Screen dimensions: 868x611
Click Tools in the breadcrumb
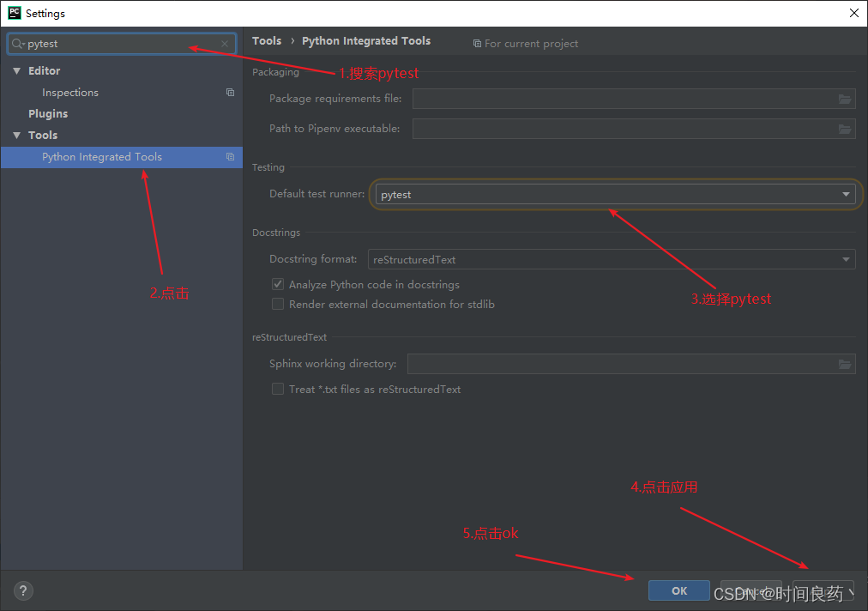pyautogui.click(x=267, y=41)
